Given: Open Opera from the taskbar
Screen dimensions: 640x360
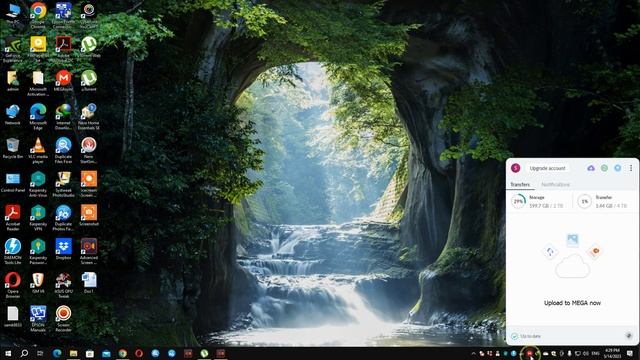Looking at the screenshot, I should coord(139,353).
